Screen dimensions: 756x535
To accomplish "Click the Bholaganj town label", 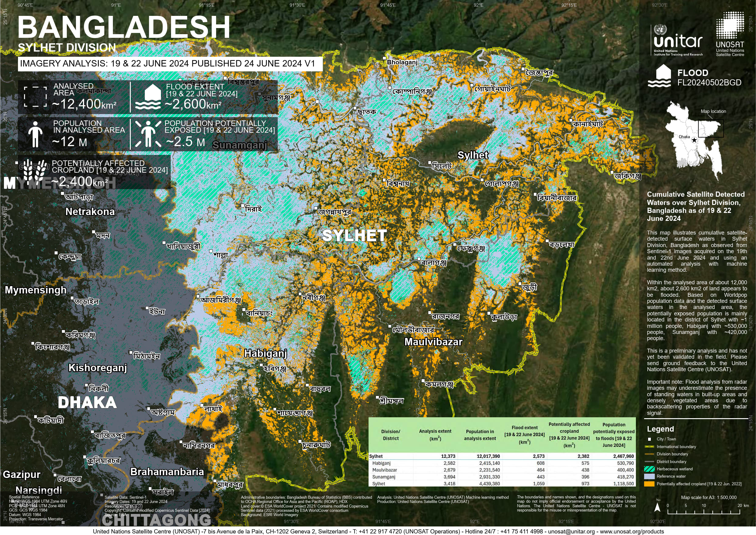I will (x=402, y=62).
